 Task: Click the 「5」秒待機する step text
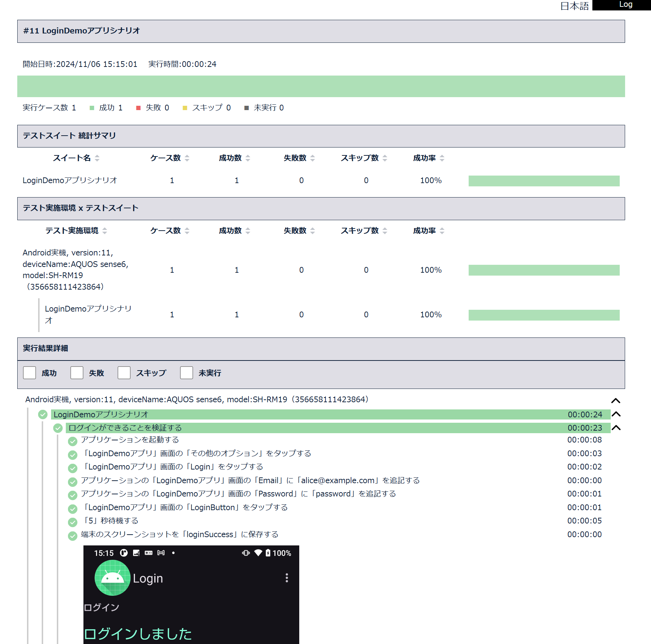pos(110,521)
